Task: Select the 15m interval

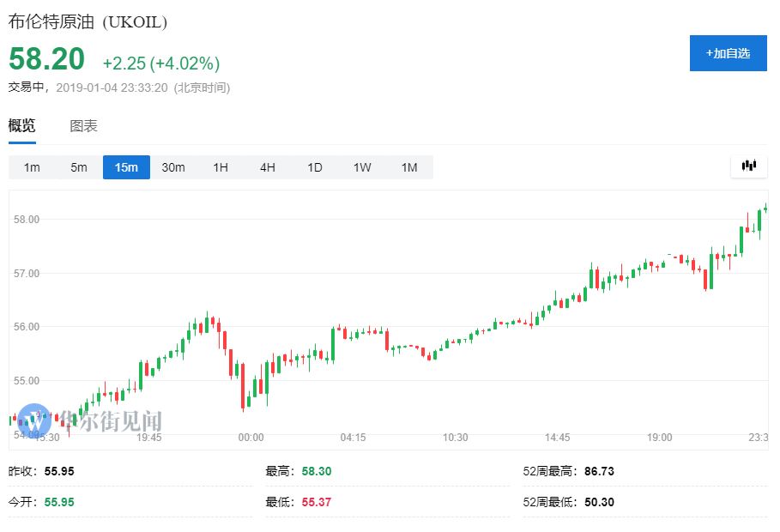Action: tap(126, 167)
